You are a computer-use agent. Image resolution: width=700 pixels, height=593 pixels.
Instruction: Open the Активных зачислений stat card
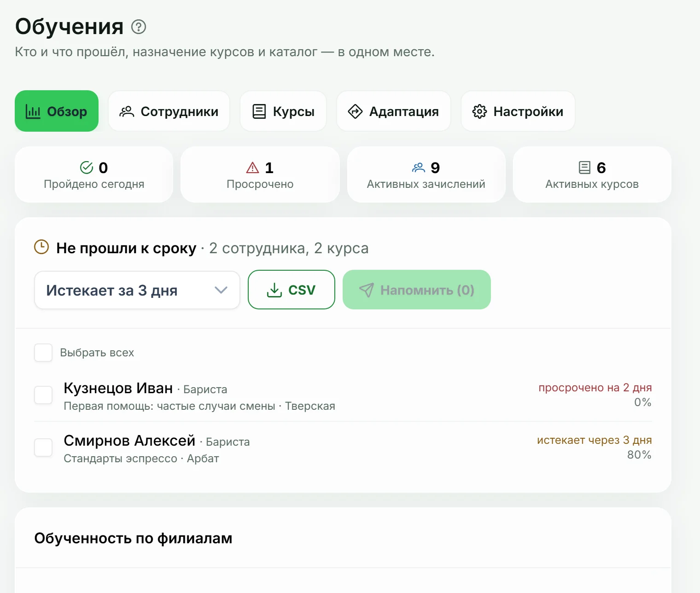(426, 174)
